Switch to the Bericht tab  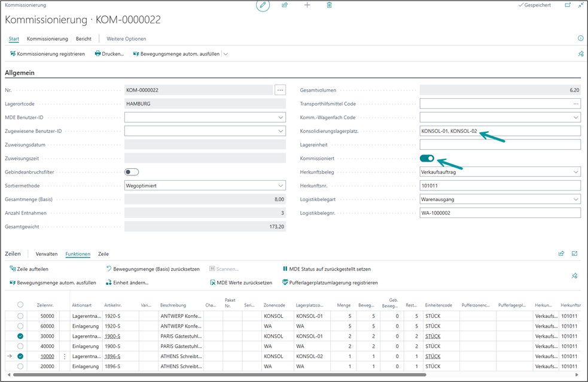(84, 39)
